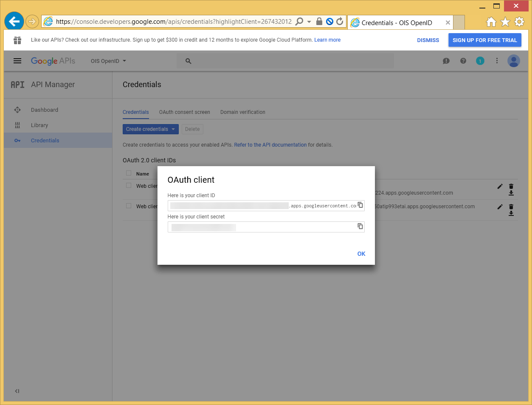Click the gift icon in promo banner
The width and height of the screenshot is (532, 405).
pos(17,40)
